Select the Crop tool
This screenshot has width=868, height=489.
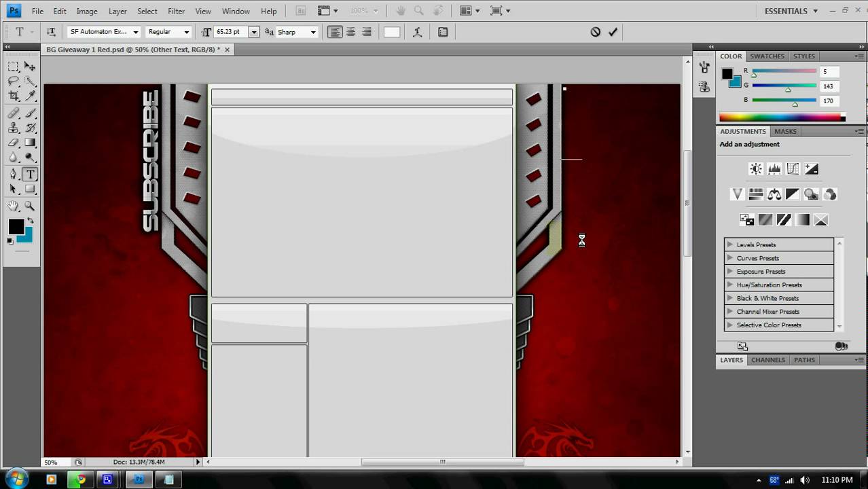pyautogui.click(x=13, y=96)
